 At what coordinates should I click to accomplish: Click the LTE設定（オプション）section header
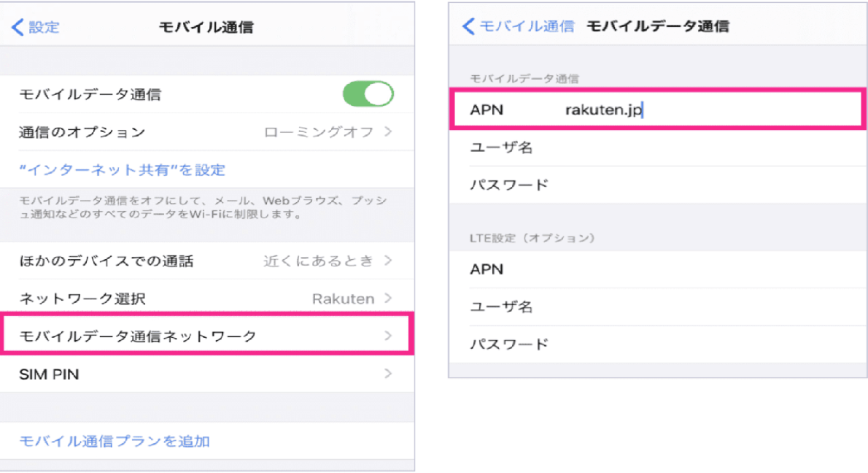tap(532, 238)
